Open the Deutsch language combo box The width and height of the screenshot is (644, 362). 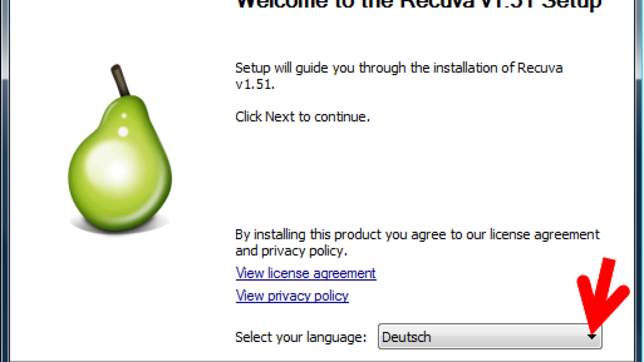click(x=490, y=336)
